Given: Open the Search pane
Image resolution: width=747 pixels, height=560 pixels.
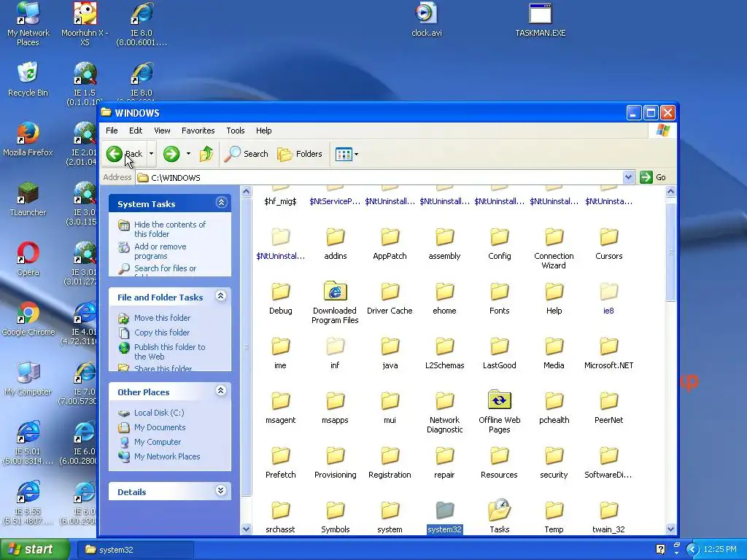Looking at the screenshot, I should point(247,154).
